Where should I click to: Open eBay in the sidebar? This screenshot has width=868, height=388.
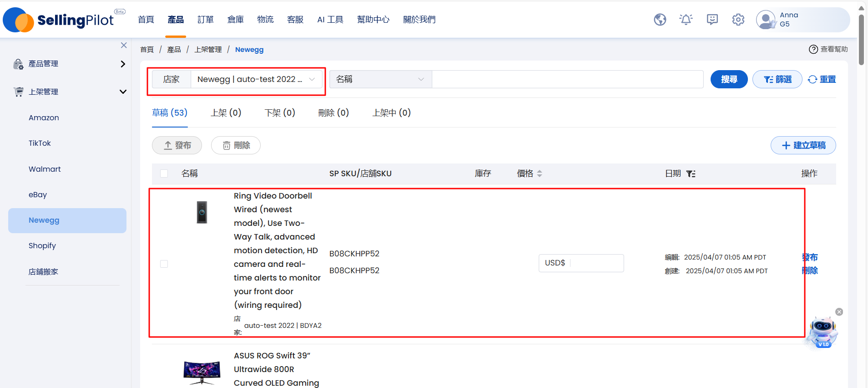click(x=38, y=194)
